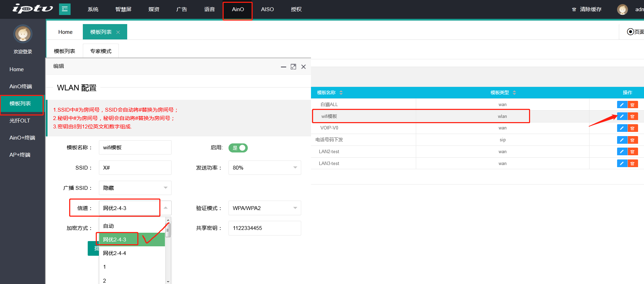Click the edit icon for 白猫ALL row
Image resolution: width=644 pixels, height=284 pixels.
pos(622,105)
